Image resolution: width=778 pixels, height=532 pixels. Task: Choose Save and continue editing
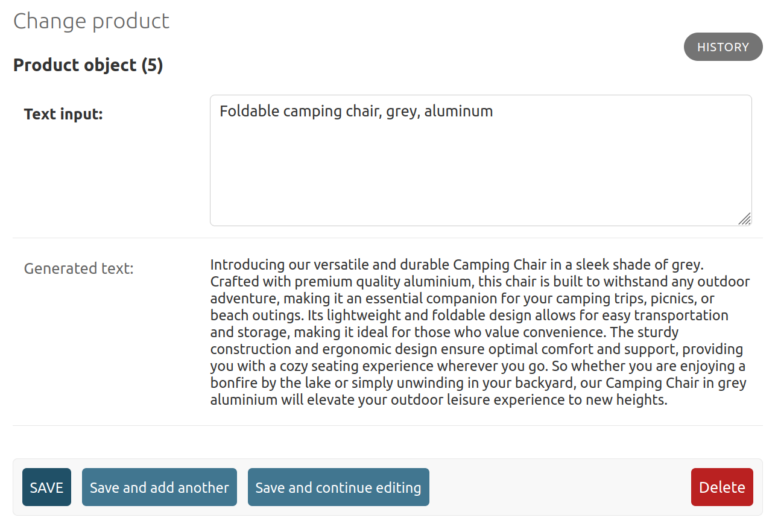tap(338, 487)
